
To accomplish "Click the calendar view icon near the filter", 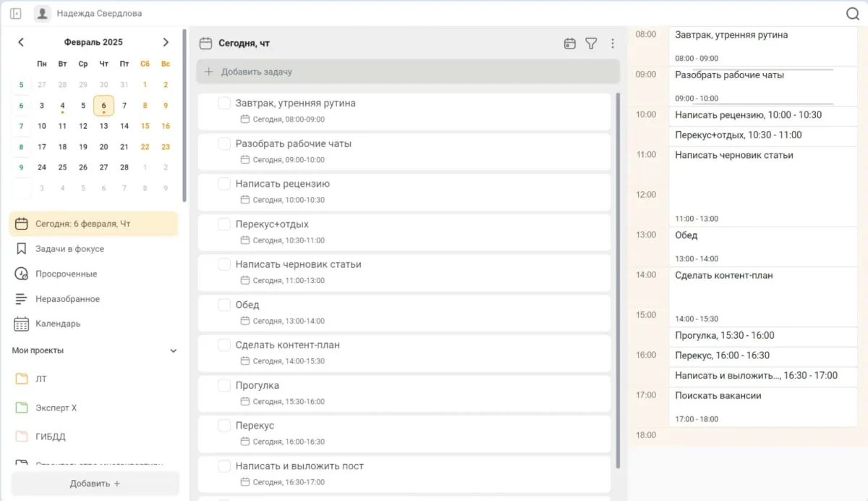I will point(570,43).
